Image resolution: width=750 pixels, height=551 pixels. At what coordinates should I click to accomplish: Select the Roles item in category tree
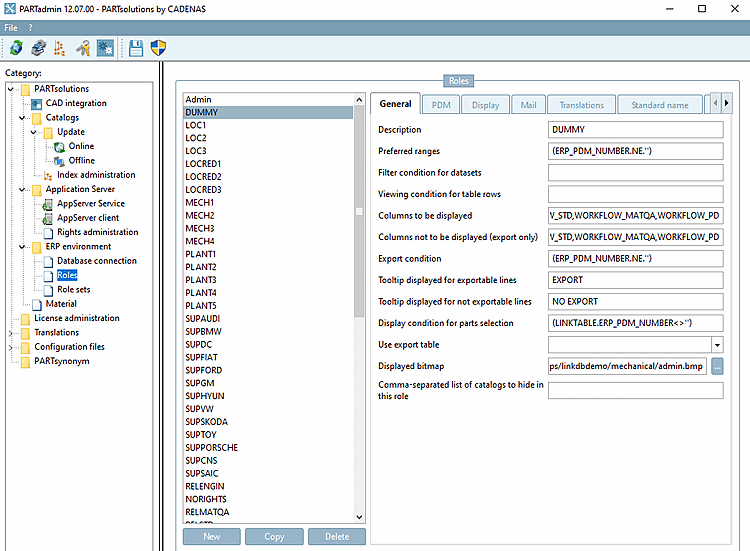[67, 276]
